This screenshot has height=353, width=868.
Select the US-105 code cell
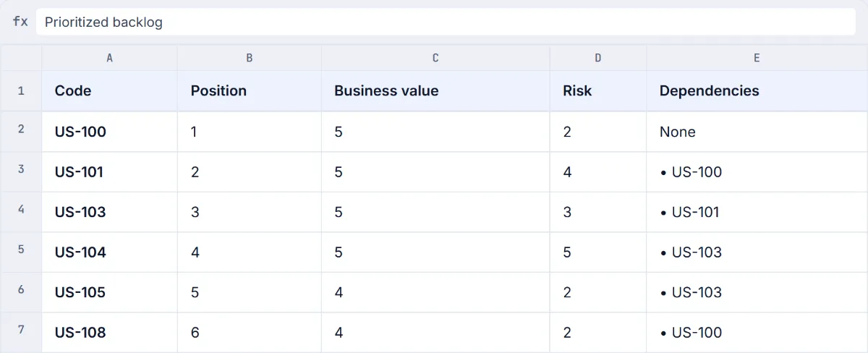point(109,292)
